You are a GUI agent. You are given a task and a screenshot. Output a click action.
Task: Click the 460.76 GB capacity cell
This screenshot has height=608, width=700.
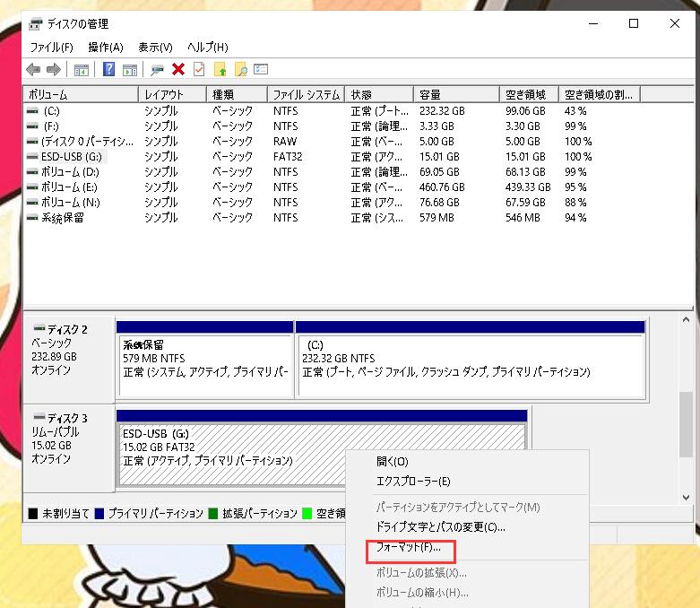pos(442,187)
